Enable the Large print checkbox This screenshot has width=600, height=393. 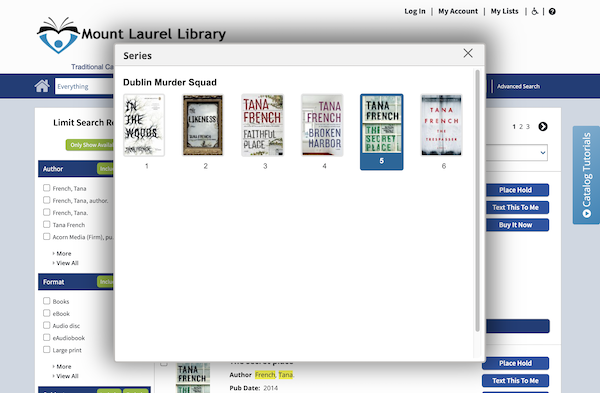47,349
